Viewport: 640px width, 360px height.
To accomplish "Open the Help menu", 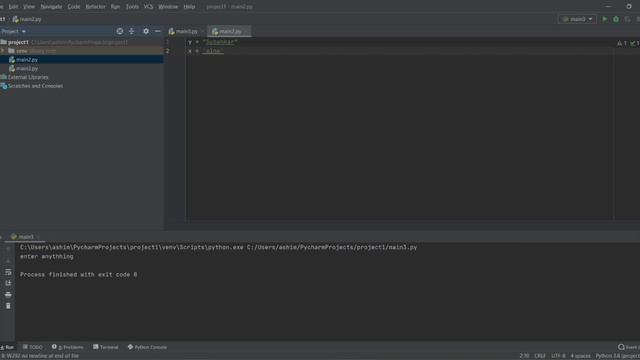I will point(189,7).
